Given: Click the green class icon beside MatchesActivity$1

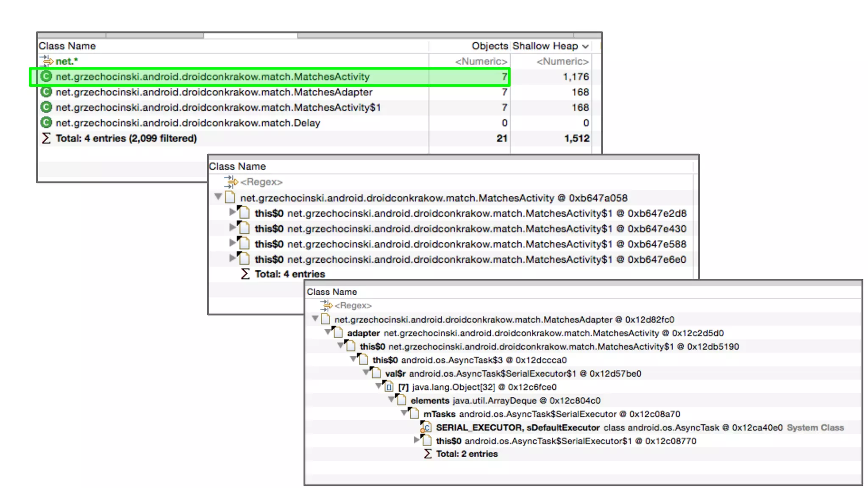Looking at the screenshot, I should click(x=46, y=107).
